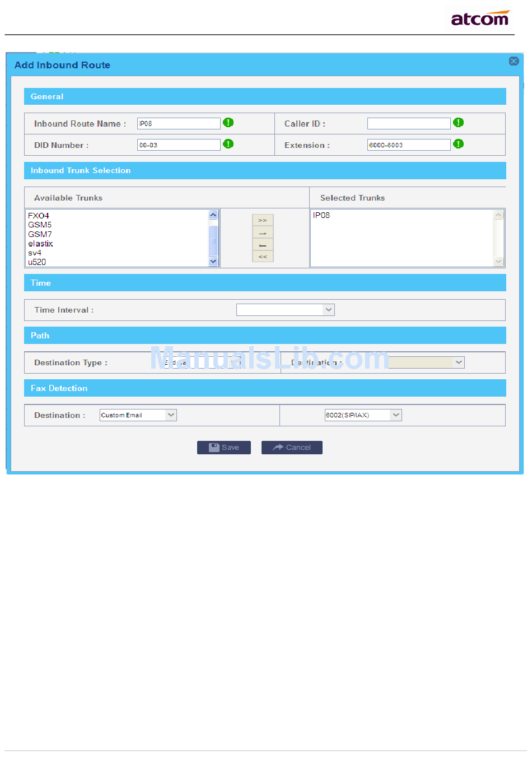Cancel adding the inbound route
532x777 pixels.
coord(292,448)
